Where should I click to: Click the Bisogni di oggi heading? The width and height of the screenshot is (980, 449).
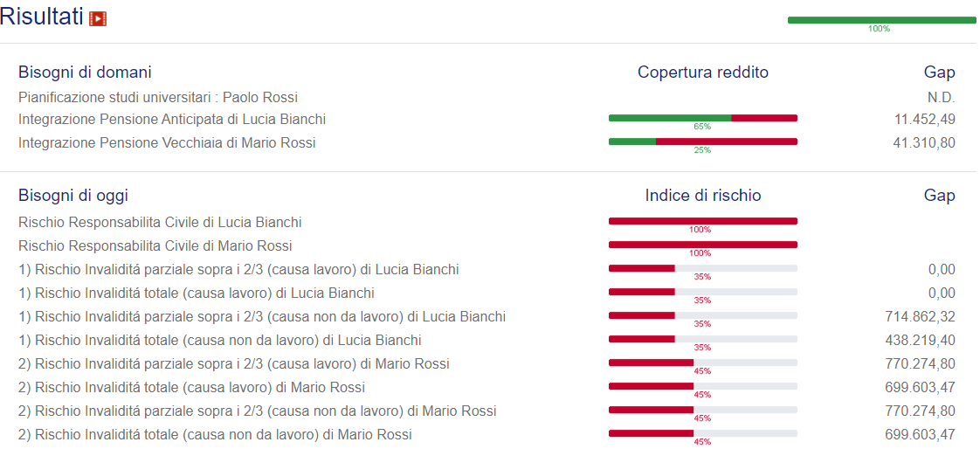point(73,196)
